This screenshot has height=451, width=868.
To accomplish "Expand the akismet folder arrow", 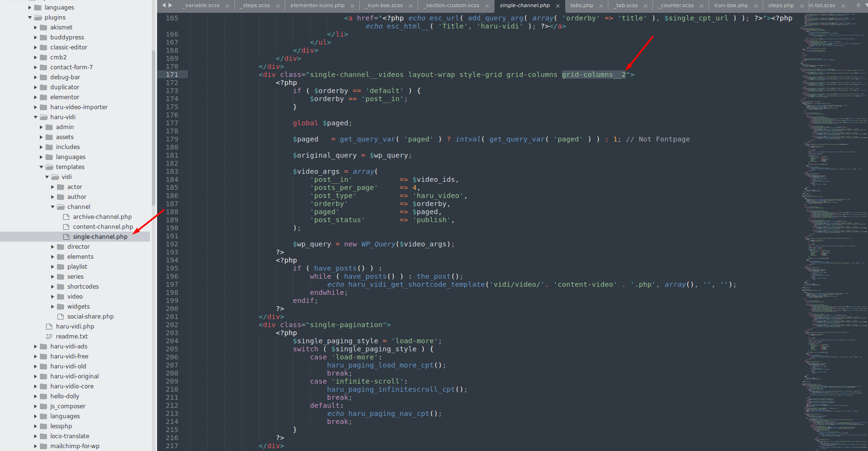I will tap(36, 28).
